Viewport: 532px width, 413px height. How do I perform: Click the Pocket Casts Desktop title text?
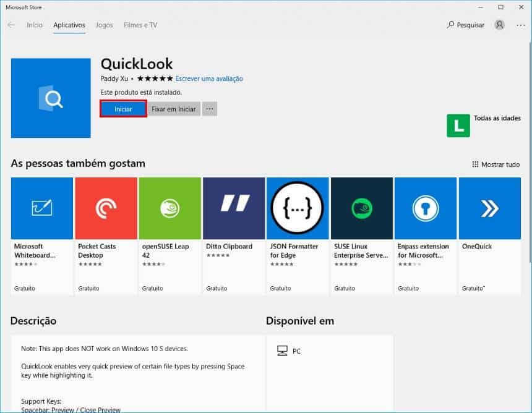(x=97, y=250)
